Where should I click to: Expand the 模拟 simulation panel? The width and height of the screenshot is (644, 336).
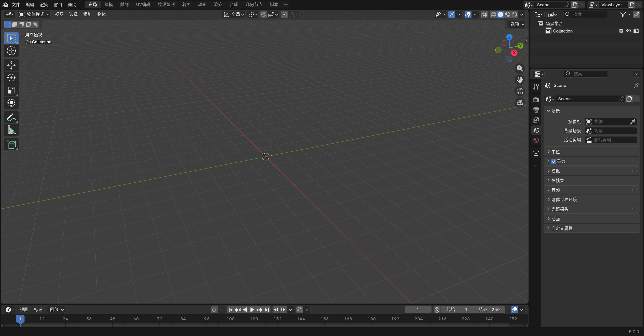[592, 171]
